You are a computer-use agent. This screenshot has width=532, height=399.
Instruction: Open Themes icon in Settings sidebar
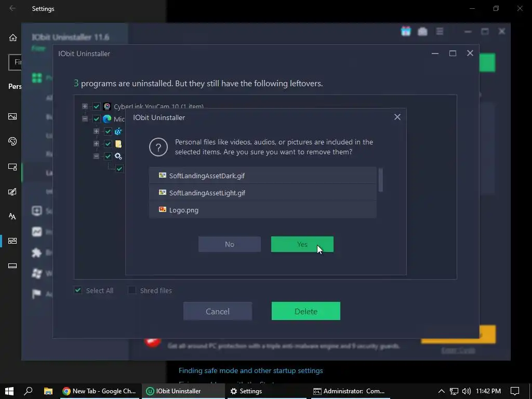[x=12, y=192]
